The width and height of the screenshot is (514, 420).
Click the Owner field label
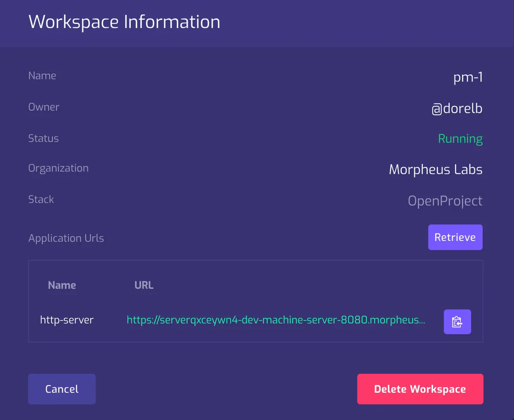point(44,107)
